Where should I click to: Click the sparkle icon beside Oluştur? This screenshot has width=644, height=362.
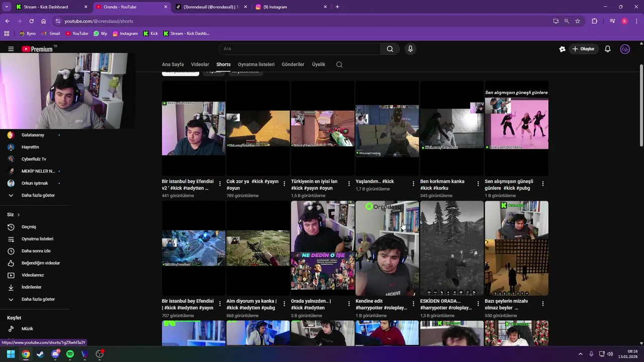[562, 49]
